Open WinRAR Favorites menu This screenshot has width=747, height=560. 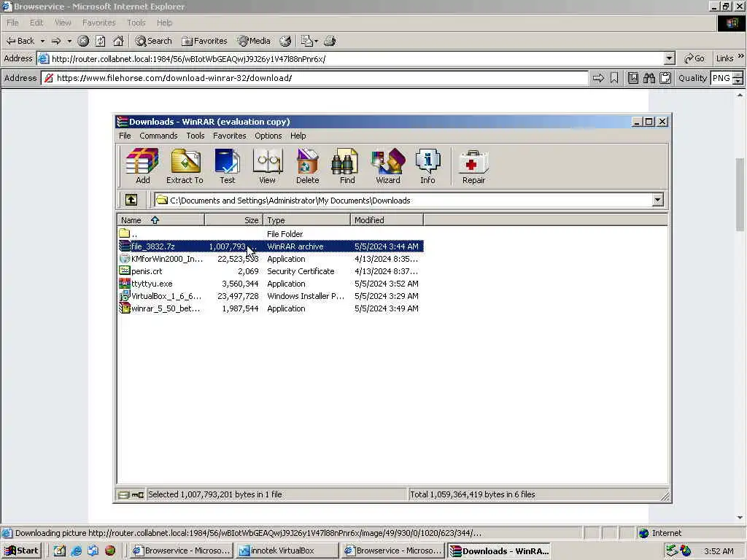tap(230, 136)
